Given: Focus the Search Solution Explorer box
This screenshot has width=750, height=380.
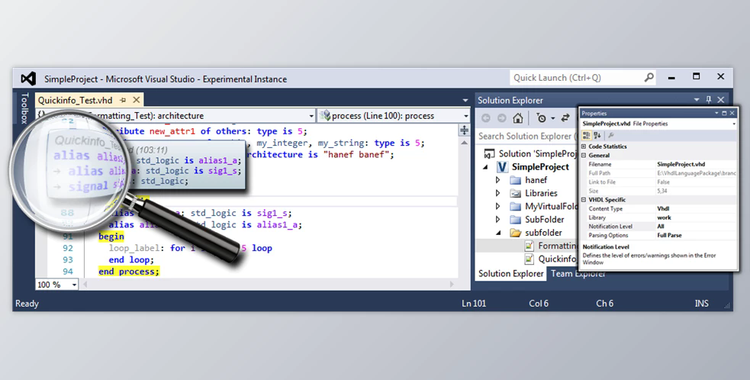Looking at the screenshot, I should coord(526,136).
